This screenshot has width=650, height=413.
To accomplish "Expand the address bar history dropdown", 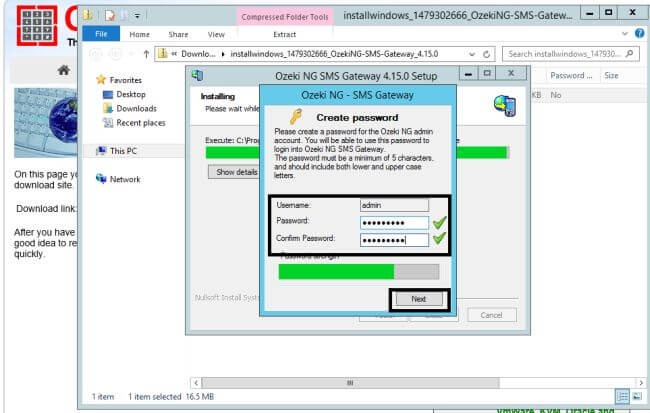I will 472,54.
